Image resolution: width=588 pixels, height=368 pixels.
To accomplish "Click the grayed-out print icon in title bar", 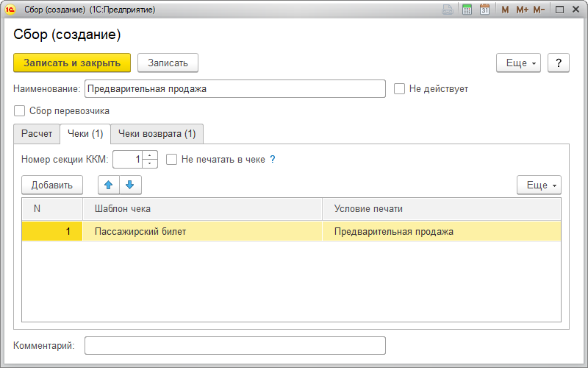I will pyautogui.click(x=447, y=10).
